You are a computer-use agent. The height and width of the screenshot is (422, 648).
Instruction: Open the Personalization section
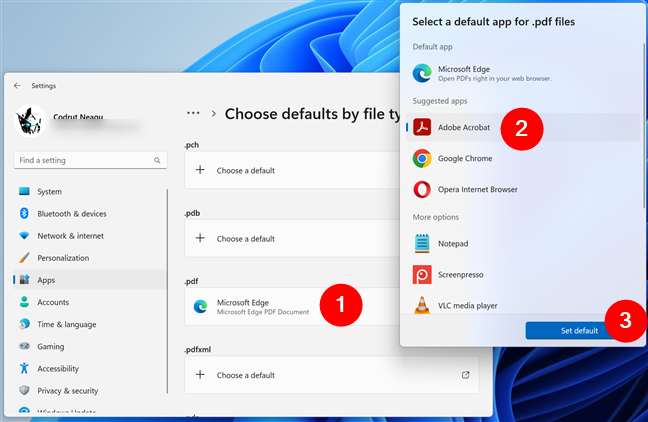[x=63, y=258]
